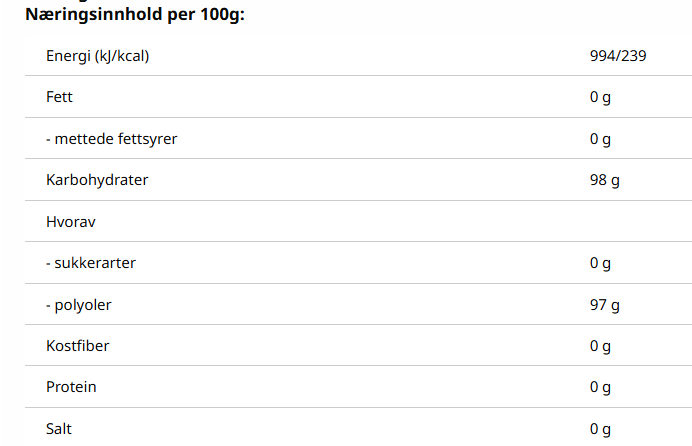Click the Fett 0 g value
The width and height of the screenshot is (692, 446).
(600, 97)
